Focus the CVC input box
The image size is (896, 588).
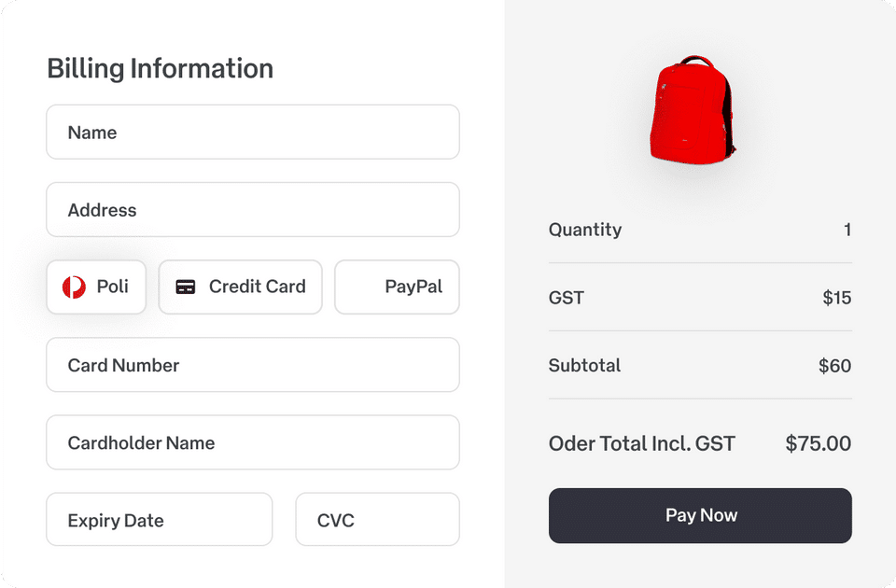[377, 520]
